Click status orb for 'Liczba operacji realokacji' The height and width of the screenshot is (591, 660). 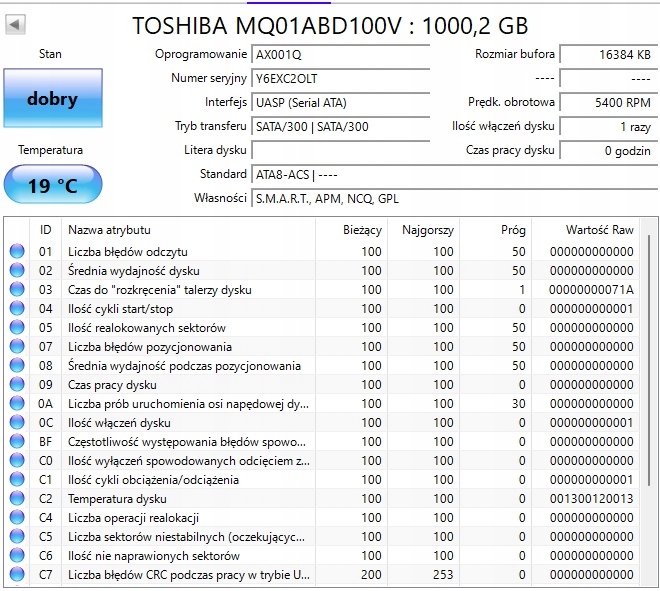[17, 518]
